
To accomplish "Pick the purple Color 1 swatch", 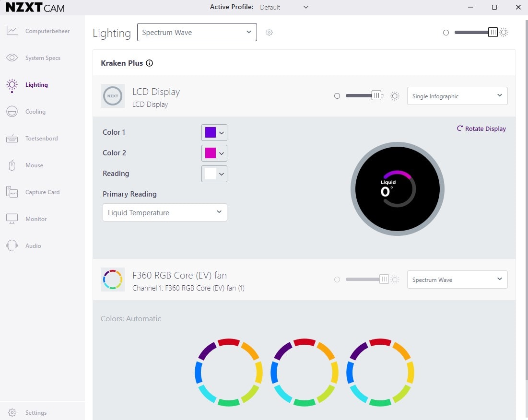I will coord(211,132).
